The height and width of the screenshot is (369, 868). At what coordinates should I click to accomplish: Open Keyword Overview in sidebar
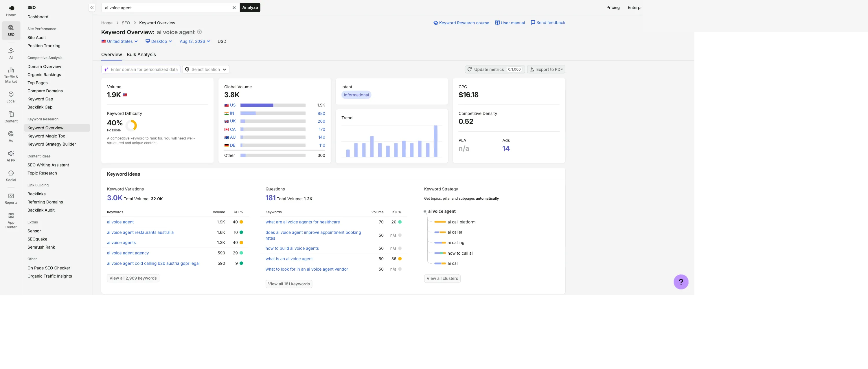pos(57,128)
